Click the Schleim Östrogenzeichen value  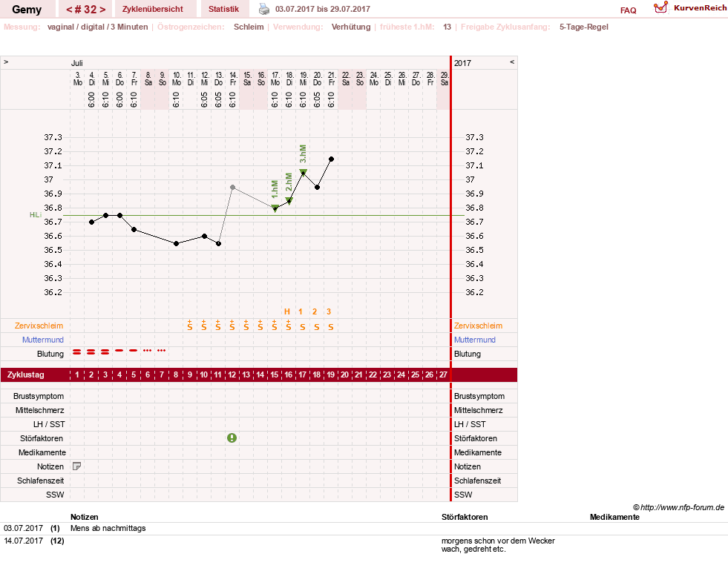249,27
